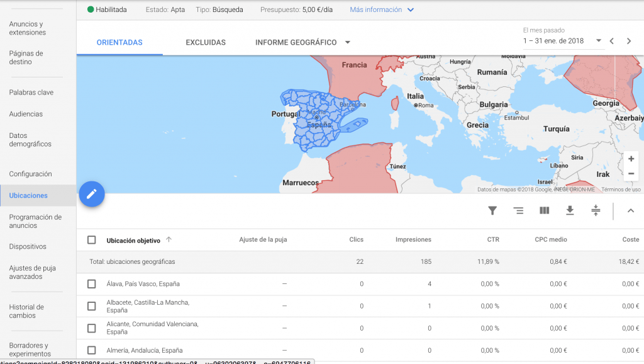Open the Informe geográfico tab
The height and width of the screenshot is (364, 644).
click(x=296, y=42)
